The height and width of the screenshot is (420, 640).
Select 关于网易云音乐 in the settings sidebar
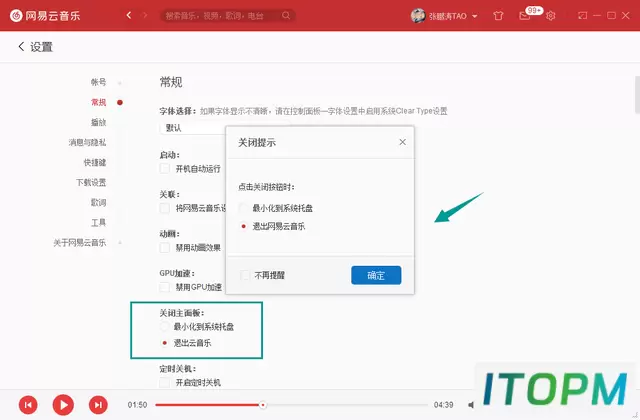pos(80,242)
